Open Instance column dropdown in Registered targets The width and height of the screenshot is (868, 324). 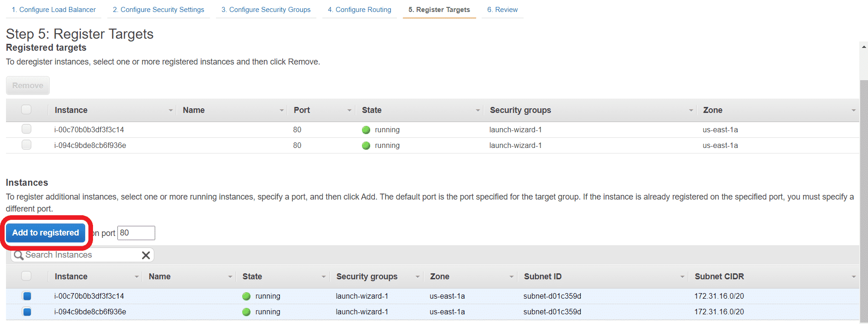[171, 111]
